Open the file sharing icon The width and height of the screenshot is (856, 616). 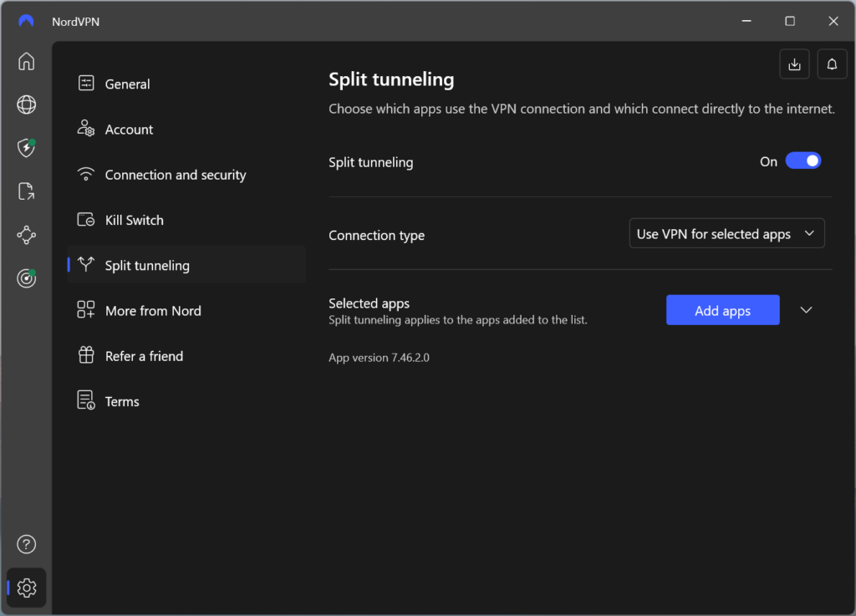tap(26, 191)
